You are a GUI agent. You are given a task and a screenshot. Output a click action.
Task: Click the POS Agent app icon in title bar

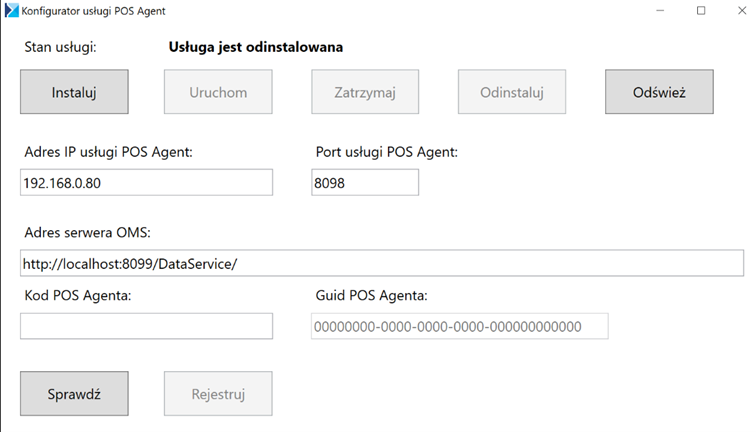(12, 11)
